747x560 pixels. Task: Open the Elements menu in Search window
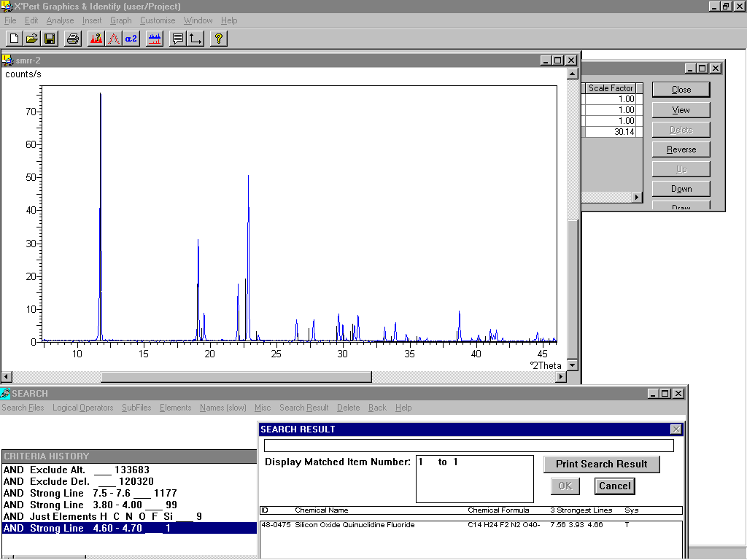point(175,408)
